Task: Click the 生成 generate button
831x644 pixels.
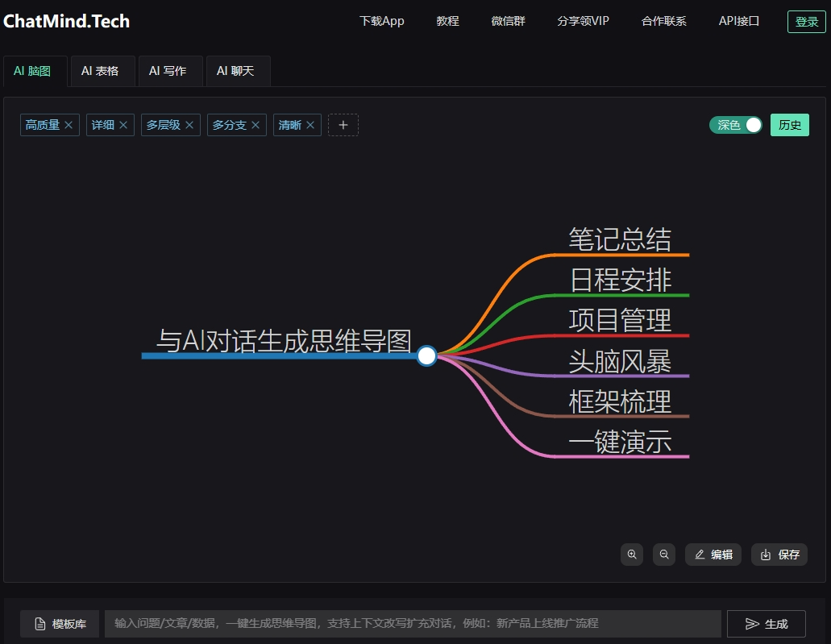Action: coord(766,624)
